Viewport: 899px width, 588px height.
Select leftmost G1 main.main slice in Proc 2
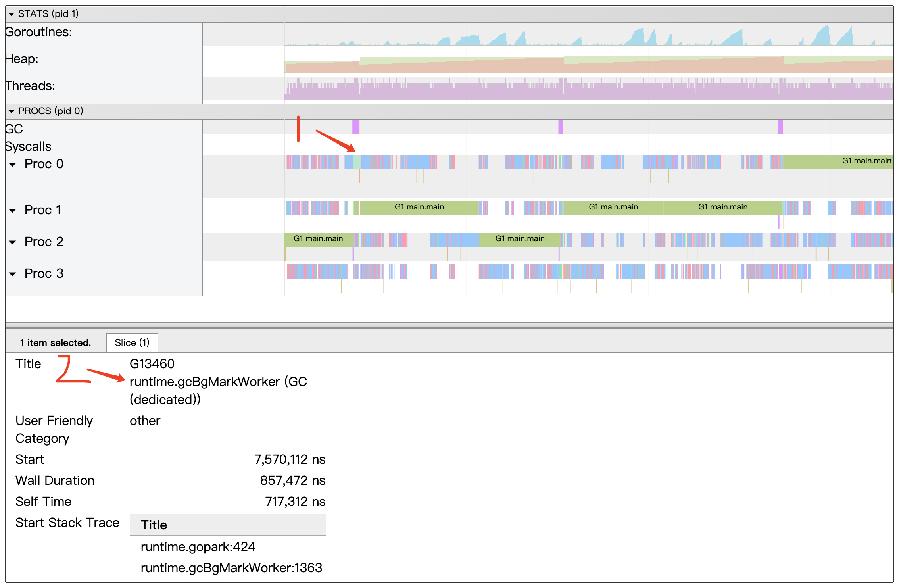[x=318, y=239]
